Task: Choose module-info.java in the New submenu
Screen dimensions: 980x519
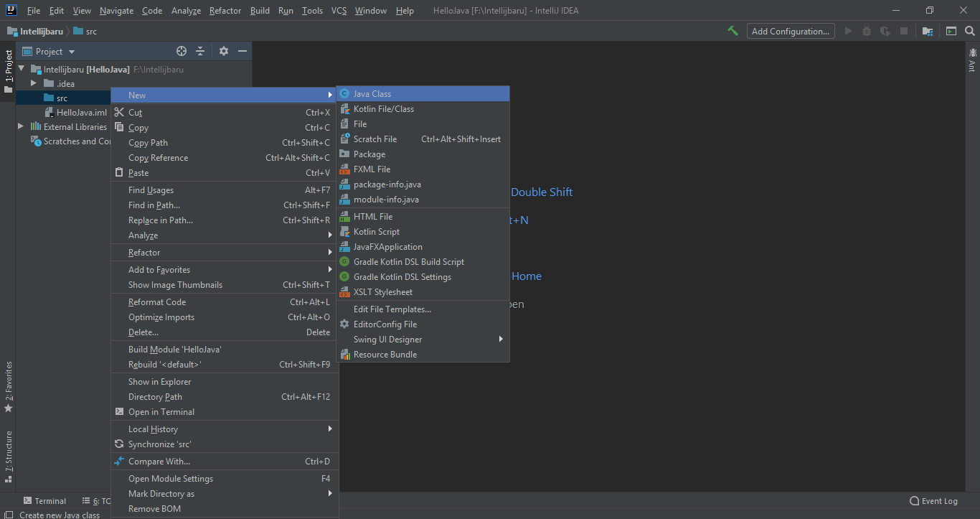Action: 423,200
